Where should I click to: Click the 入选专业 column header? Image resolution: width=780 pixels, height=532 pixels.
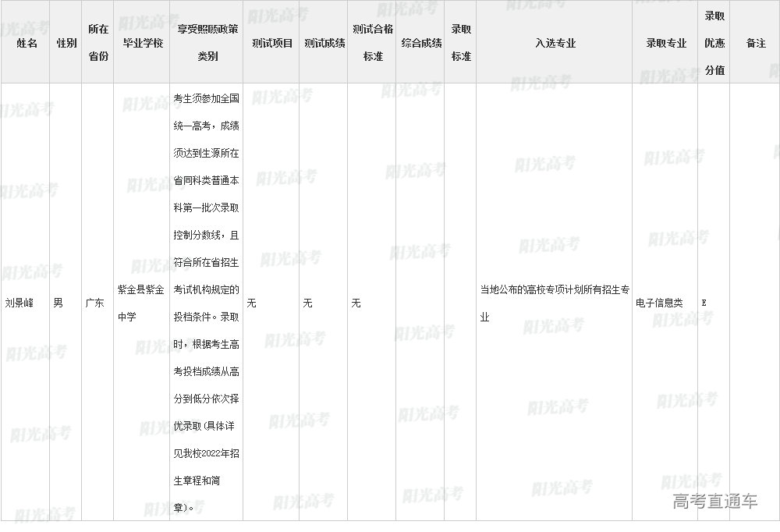pyautogui.click(x=555, y=44)
